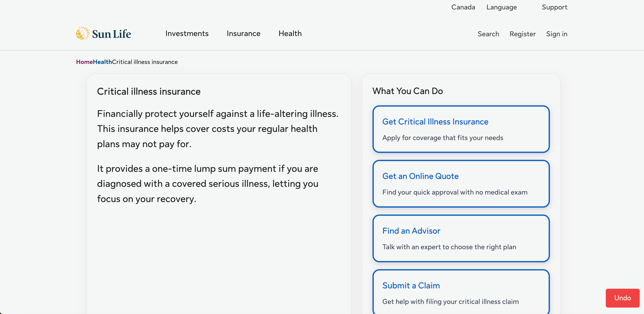
Task: Go to Home breadcrumb
Action: [x=84, y=62]
